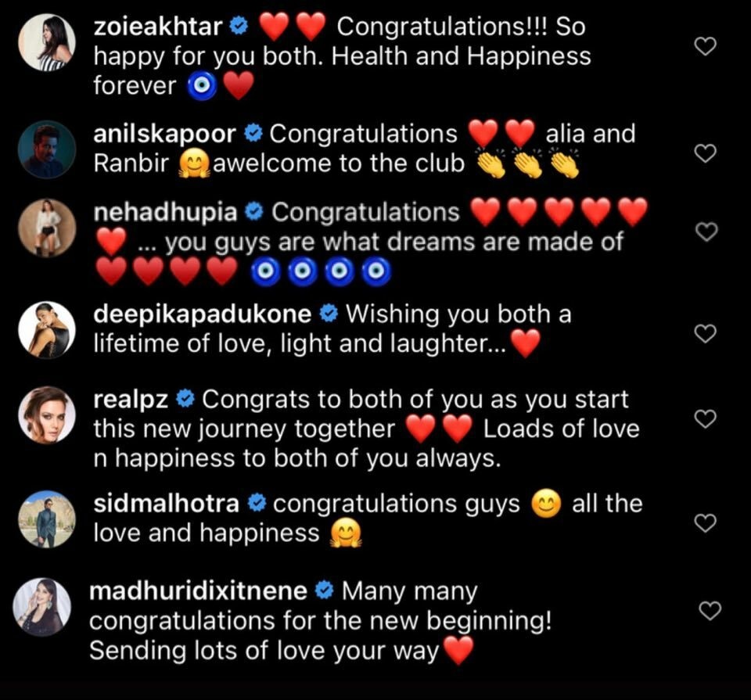Open the anilskapoor username link

pos(164,134)
